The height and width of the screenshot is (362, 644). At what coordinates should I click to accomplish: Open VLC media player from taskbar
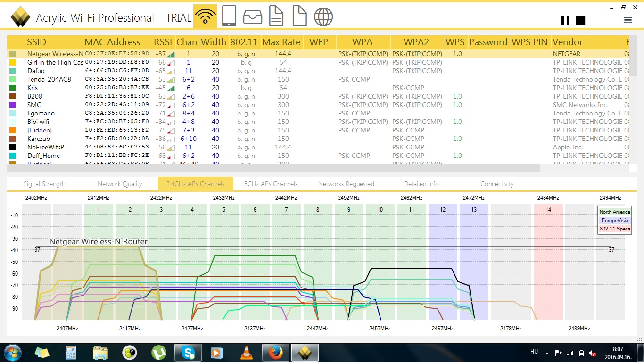246,352
